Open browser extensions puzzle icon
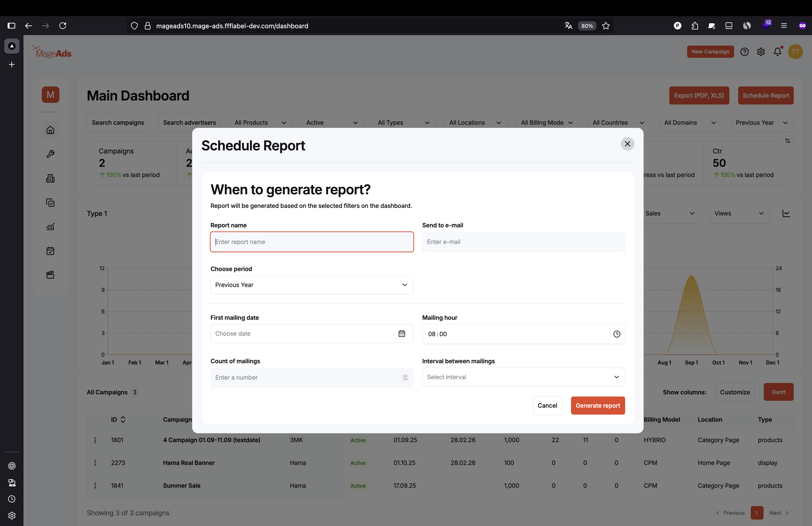 694,26
